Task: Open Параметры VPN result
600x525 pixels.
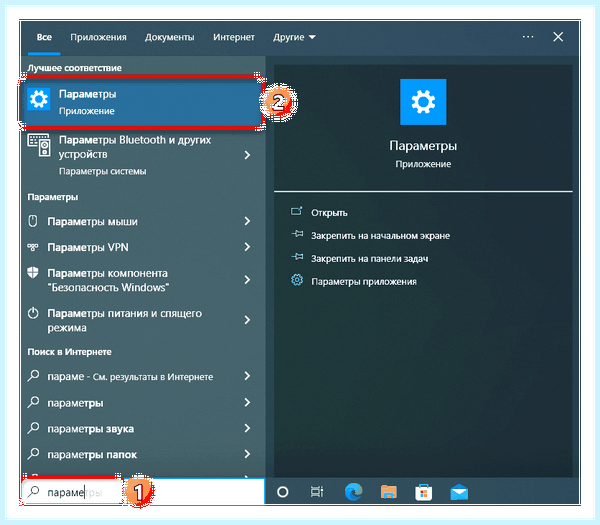Action: [x=142, y=247]
